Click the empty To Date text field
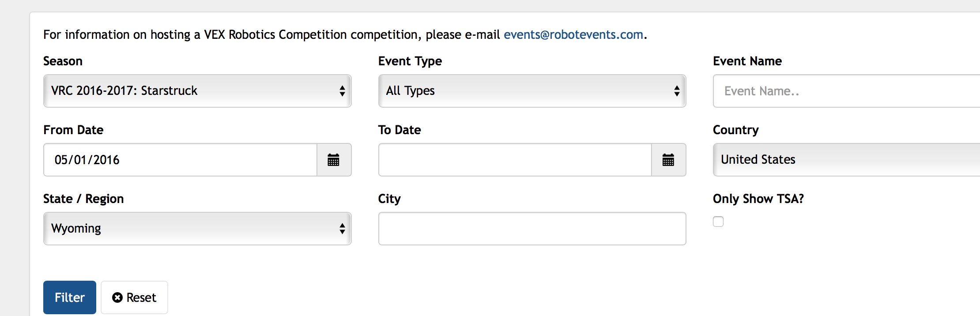Image resolution: width=980 pixels, height=316 pixels. click(515, 160)
